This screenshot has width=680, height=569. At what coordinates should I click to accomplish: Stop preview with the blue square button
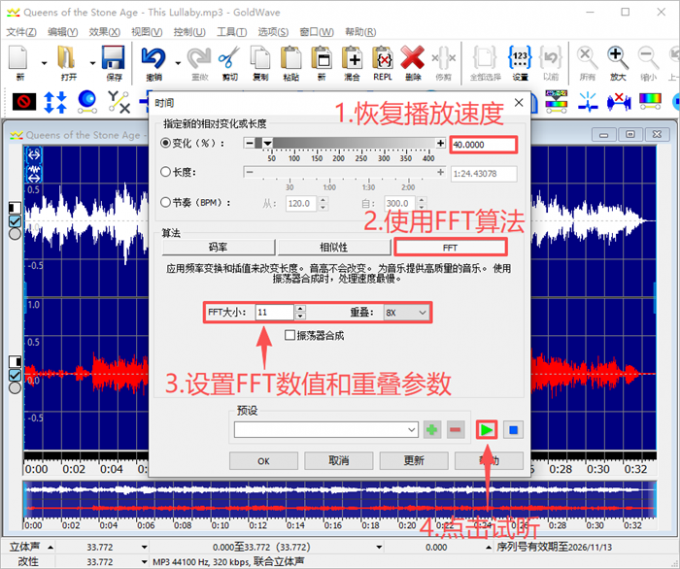[513, 430]
